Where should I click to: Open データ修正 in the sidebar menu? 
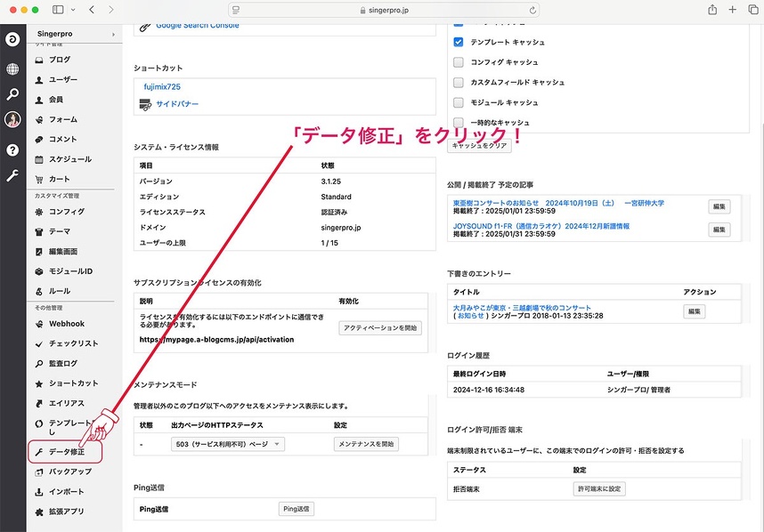click(x=66, y=452)
